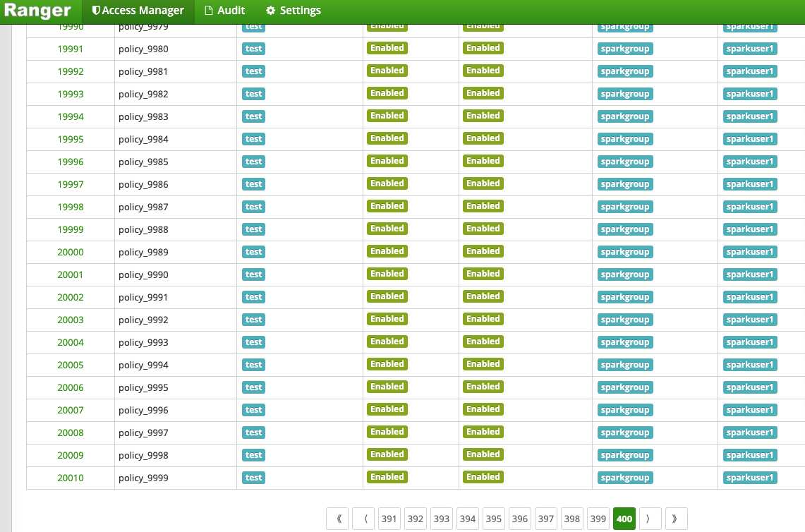The image size is (805, 532).
Task: Open policy ID 20008
Action: point(71,433)
